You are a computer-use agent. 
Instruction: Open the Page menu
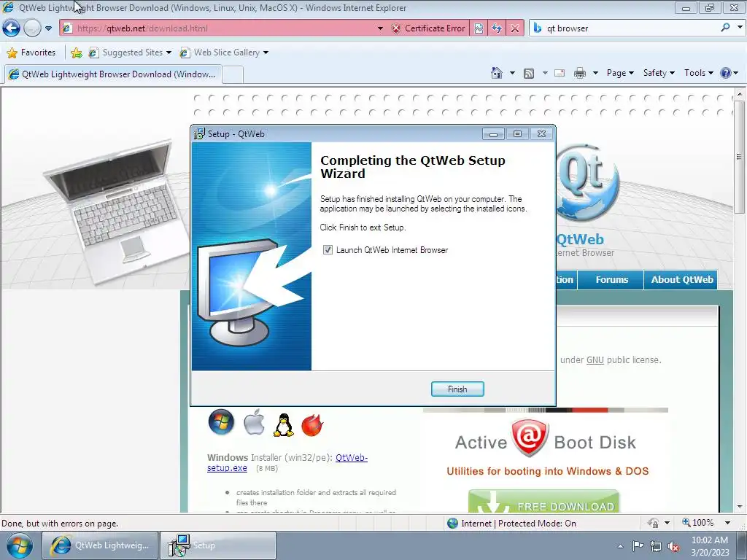pos(620,73)
